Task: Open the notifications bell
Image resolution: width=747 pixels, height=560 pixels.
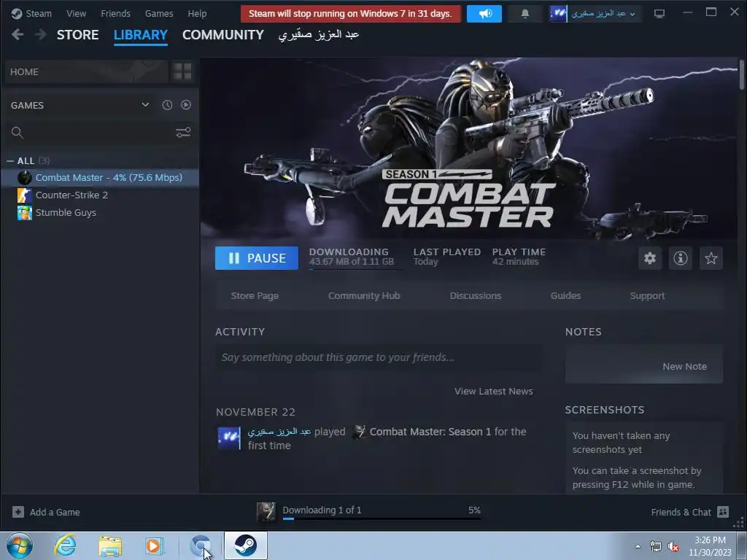Action: [x=525, y=13]
